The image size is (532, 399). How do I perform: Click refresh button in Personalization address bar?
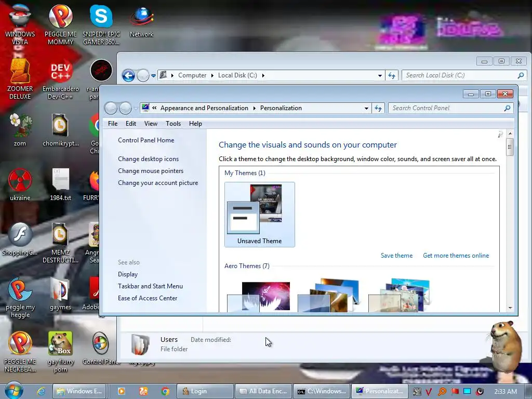[x=378, y=108]
